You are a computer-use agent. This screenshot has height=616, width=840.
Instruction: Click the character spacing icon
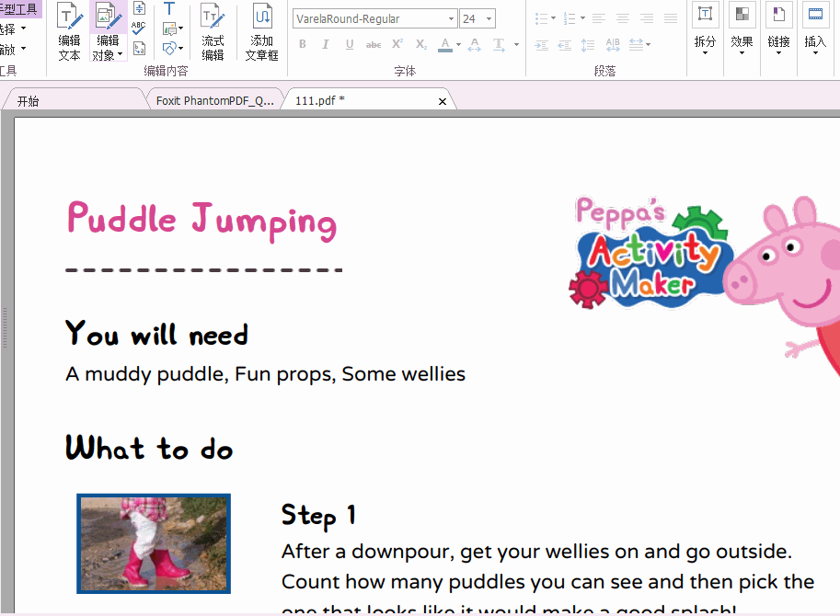[x=474, y=44]
